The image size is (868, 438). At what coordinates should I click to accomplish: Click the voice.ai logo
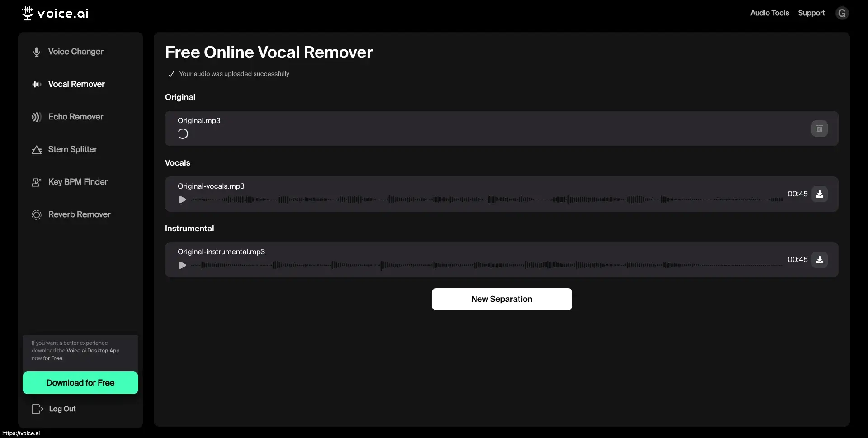(55, 13)
